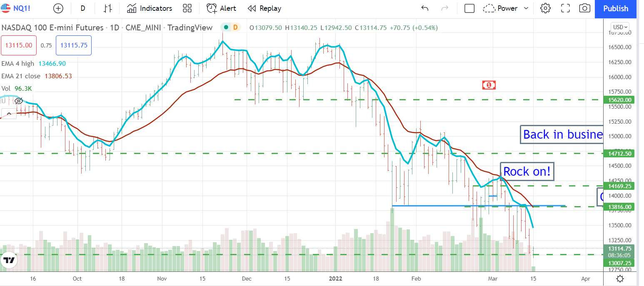This screenshot has height=286, width=644.
Task: Enter fullscreen mode
Action: (565, 8)
